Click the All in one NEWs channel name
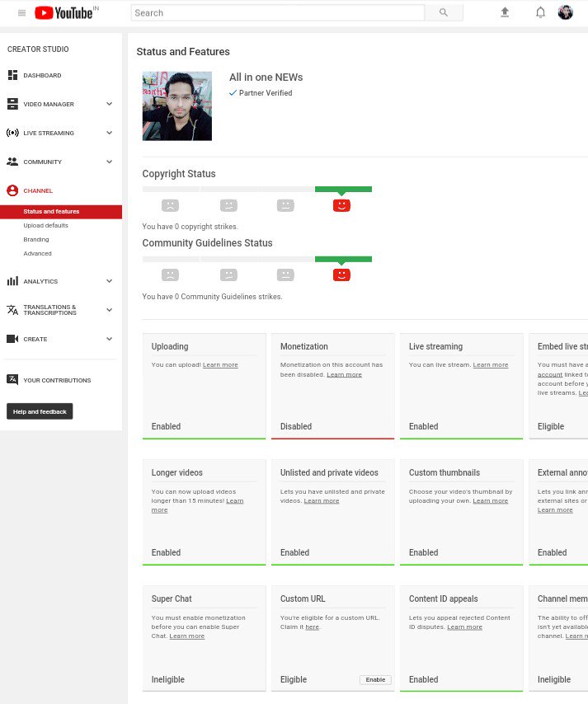Viewport: 588px width, 704px height. click(266, 77)
